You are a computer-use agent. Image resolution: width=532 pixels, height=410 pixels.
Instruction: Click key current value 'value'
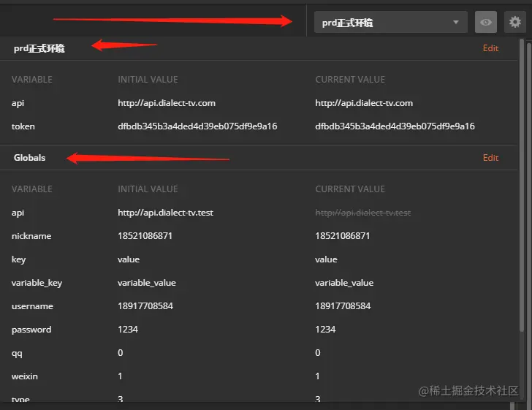(326, 259)
